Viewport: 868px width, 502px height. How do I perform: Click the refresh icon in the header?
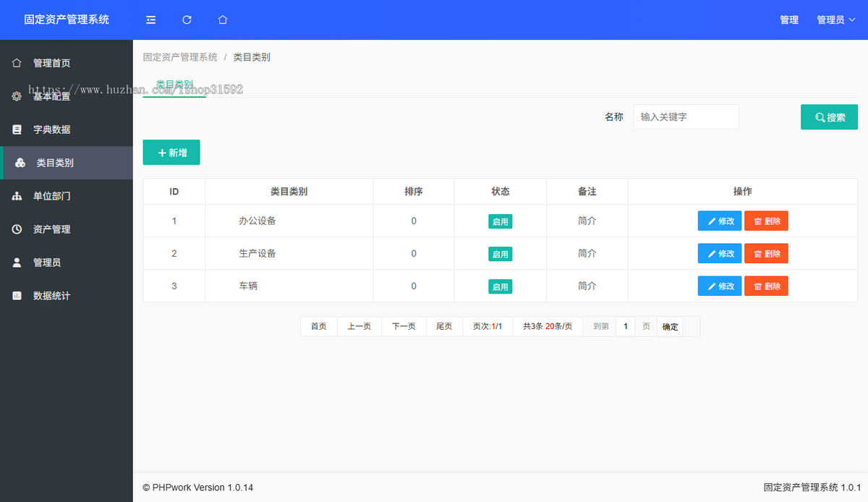pyautogui.click(x=187, y=20)
